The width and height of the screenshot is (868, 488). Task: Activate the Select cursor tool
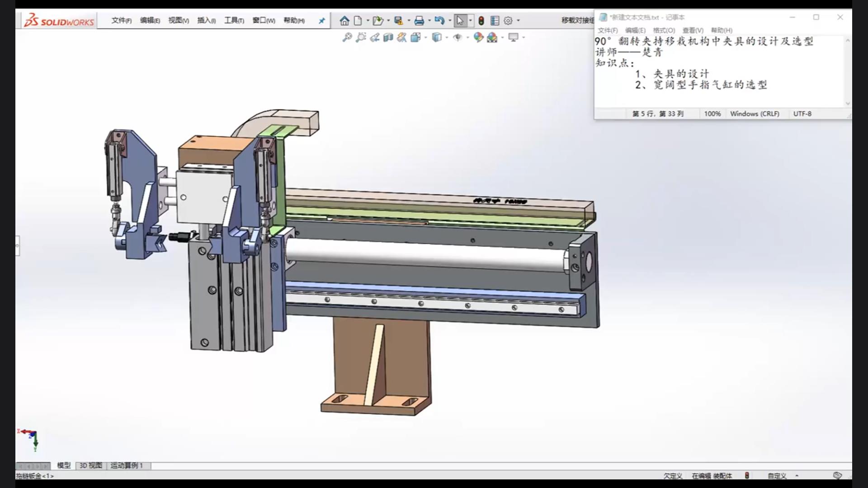460,21
